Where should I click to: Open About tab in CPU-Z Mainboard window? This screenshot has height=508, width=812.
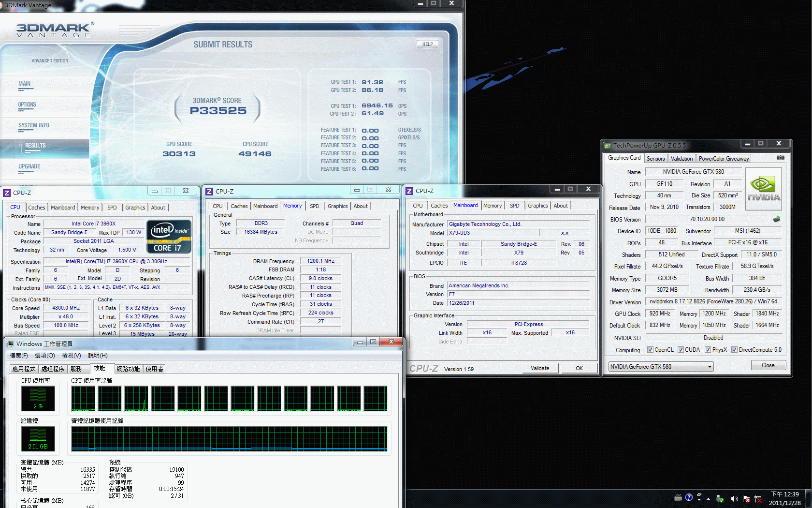pyautogui.click(x=561, y=206)
